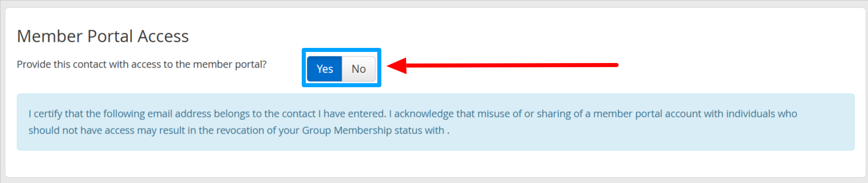Click the red arrow head pointing at toggle
The image size is (868, 183).
pos(397,65)
